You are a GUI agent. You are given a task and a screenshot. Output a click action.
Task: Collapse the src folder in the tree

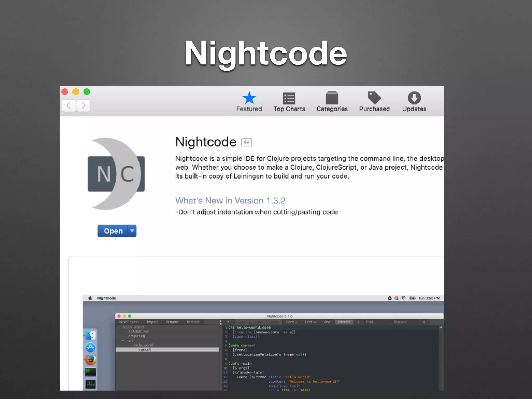click(x=123, y=341)
